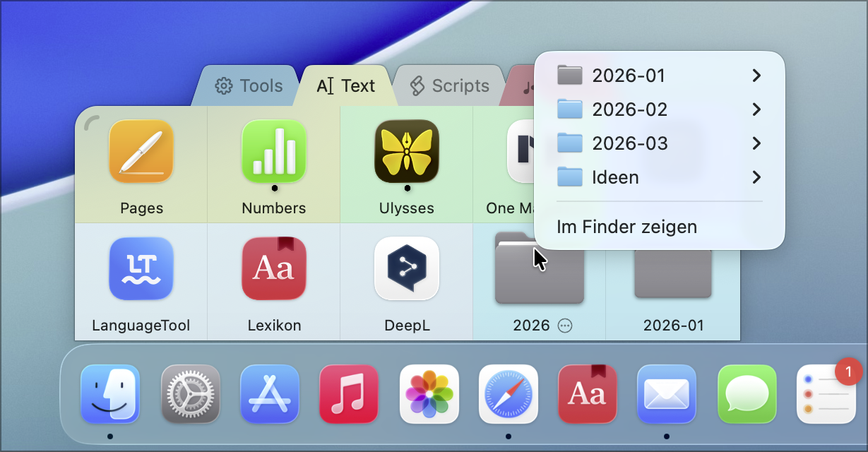Open the Ulysses butterfly icon
Viewport: 868px width, 452px height.
pyautogui.click(x=407, y=152)
